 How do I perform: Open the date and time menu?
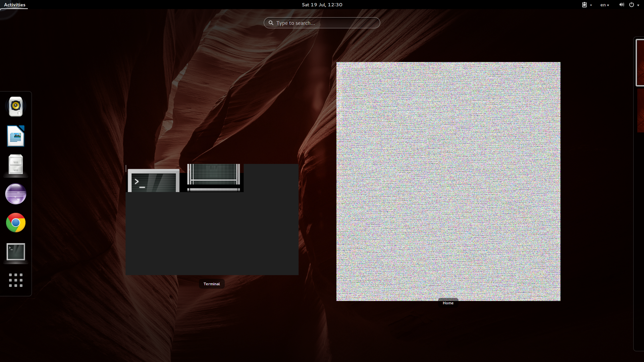322,5
